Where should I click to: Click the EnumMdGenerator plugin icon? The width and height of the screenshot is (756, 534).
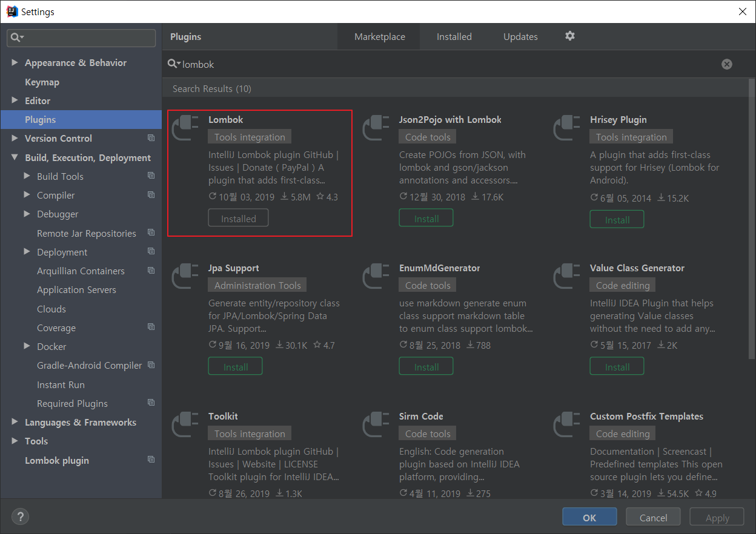pos(376,277)
